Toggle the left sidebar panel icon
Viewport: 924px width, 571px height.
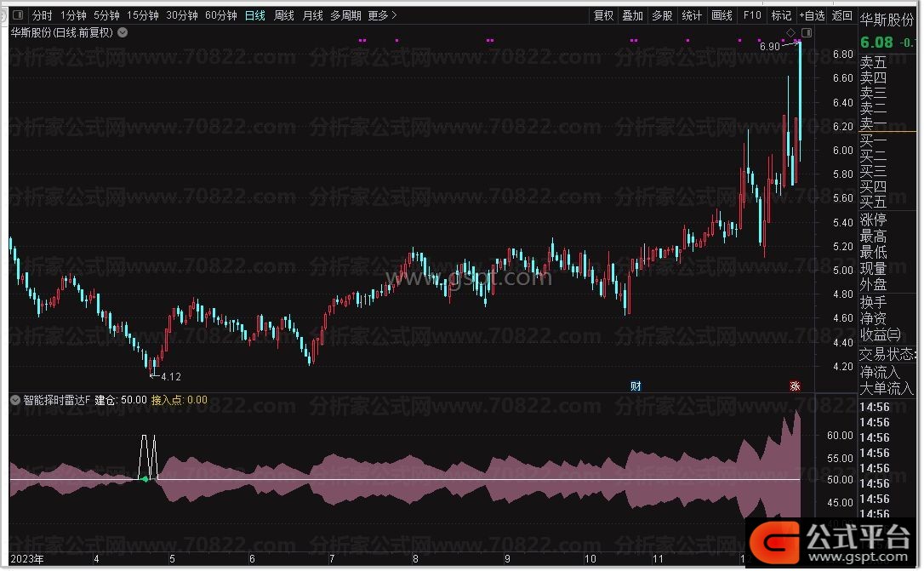pos(18,15)
